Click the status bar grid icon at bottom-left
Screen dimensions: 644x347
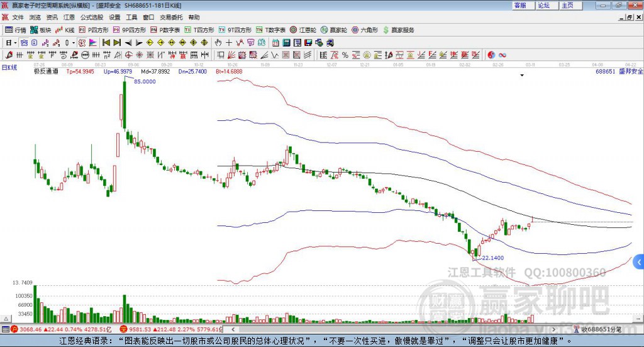click(5, 329)
